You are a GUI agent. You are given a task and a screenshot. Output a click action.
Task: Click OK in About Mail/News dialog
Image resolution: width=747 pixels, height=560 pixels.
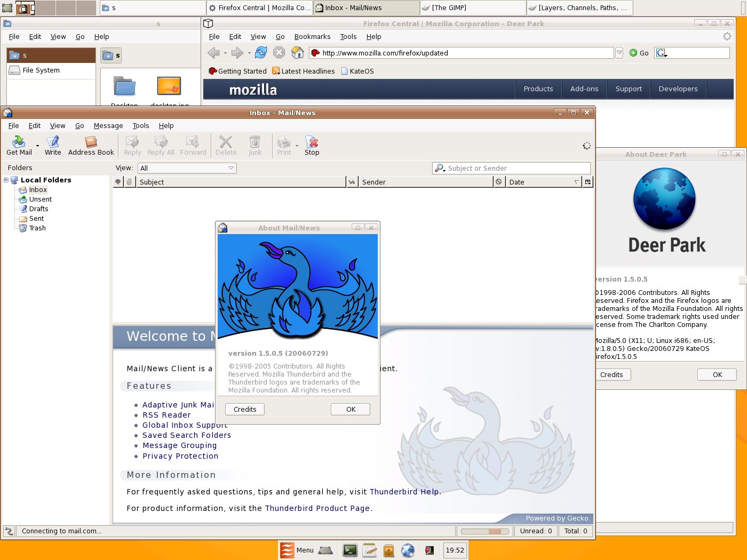tap(351, 409)
